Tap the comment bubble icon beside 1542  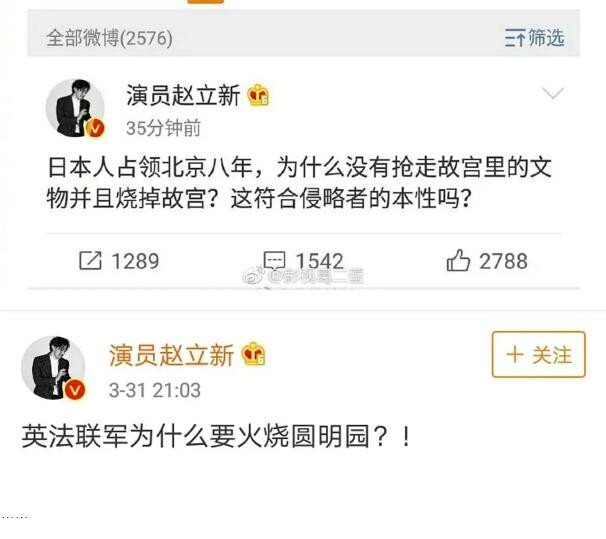(274, 260)
